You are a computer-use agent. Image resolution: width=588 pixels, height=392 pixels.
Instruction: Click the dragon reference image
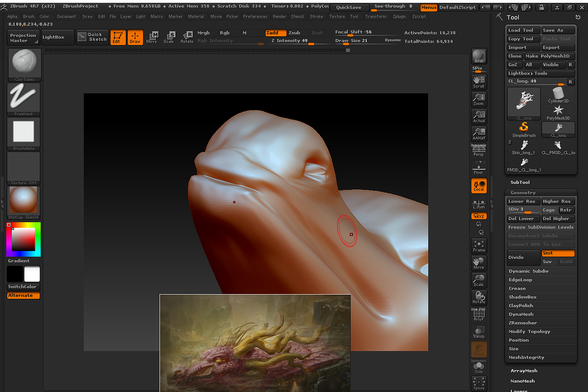(255, 342)
